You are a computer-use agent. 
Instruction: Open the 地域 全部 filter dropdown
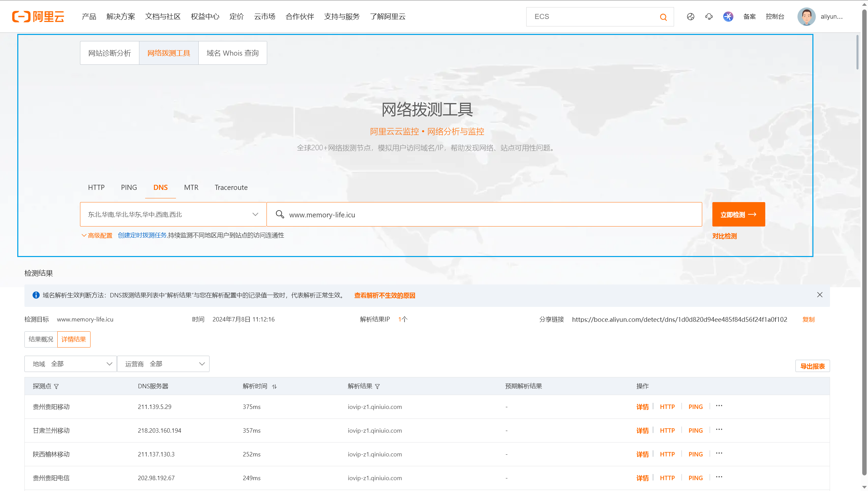[x=71, y=364]
